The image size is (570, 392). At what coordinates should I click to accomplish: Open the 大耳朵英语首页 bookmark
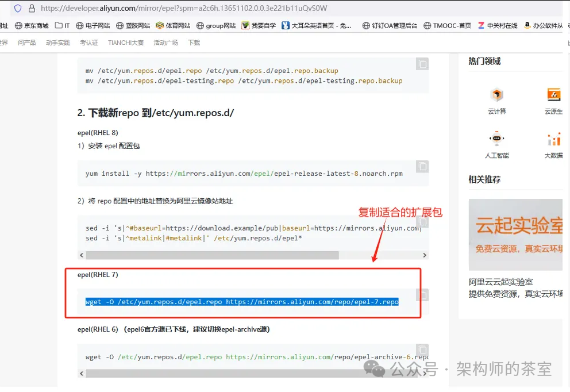point(317,25)
